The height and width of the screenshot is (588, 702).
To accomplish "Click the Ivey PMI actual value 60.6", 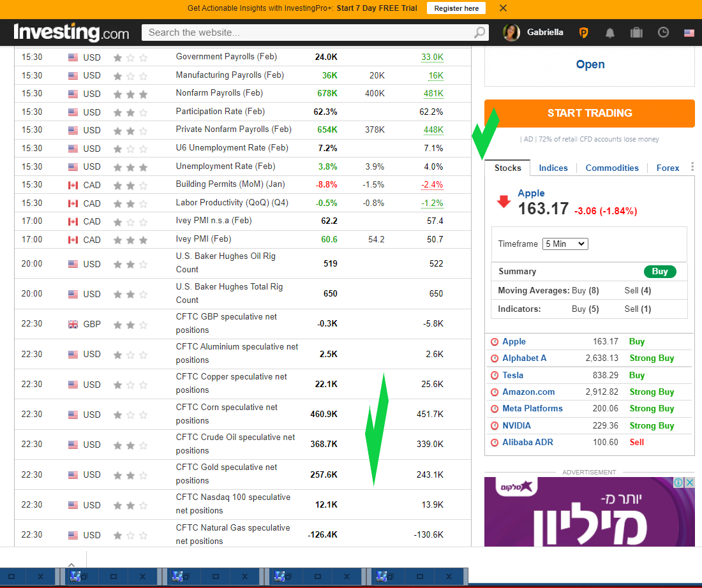I will tap(329, 239).
